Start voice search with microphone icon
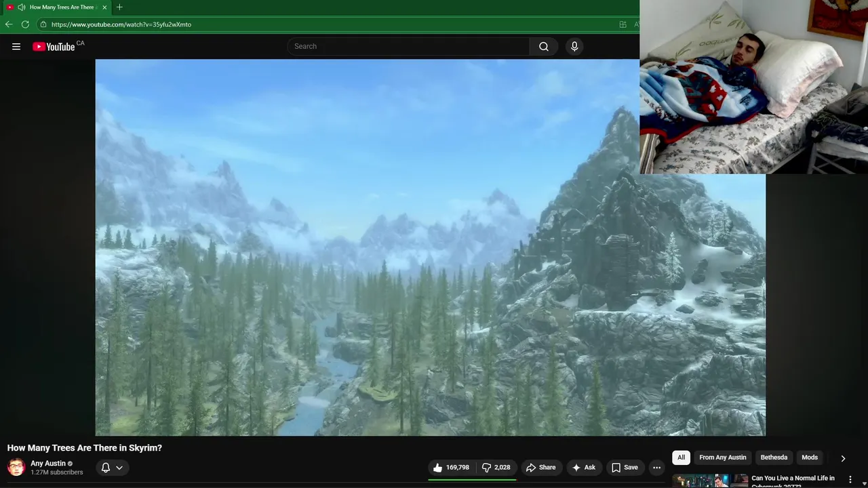Image resolution: width=868 pixels, height=488 pixels. tap(574, 46)
